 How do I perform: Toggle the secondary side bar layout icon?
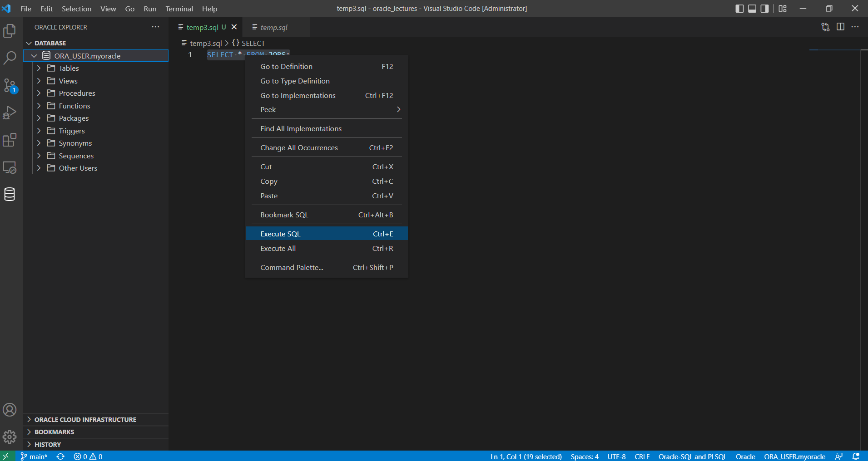pyautogui.click(x=765, y=9)
